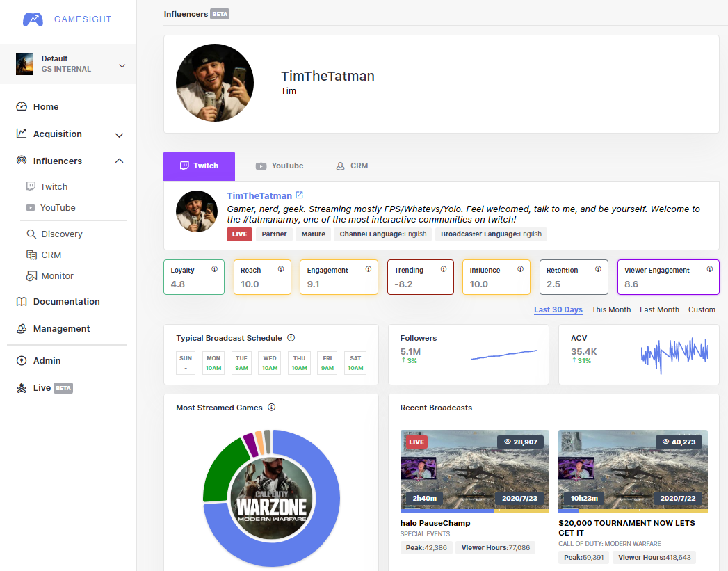Open halo PauseChamp broadcast thumbnail
The height and width of the screenshot is (571, 728).
pyautogui.click(x=474, y=471)
